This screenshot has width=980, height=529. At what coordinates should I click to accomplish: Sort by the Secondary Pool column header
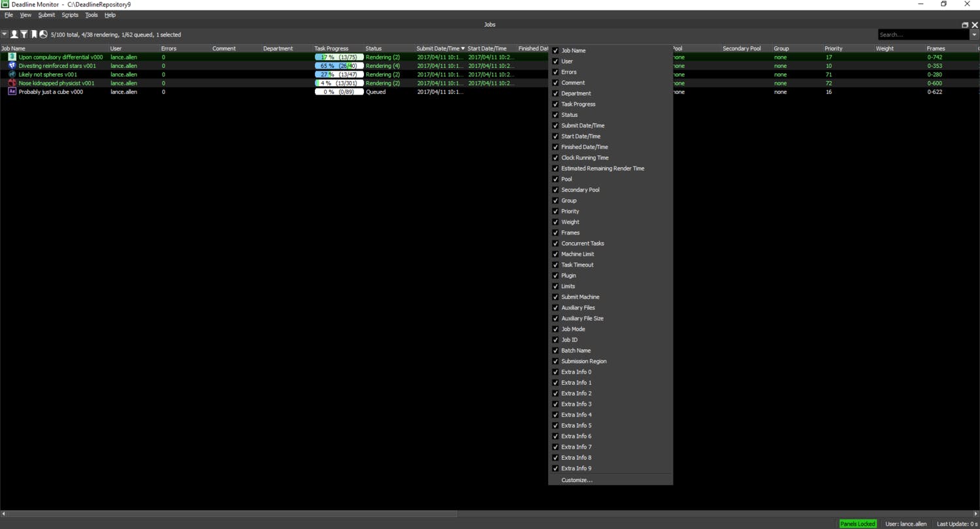(742, 48)
